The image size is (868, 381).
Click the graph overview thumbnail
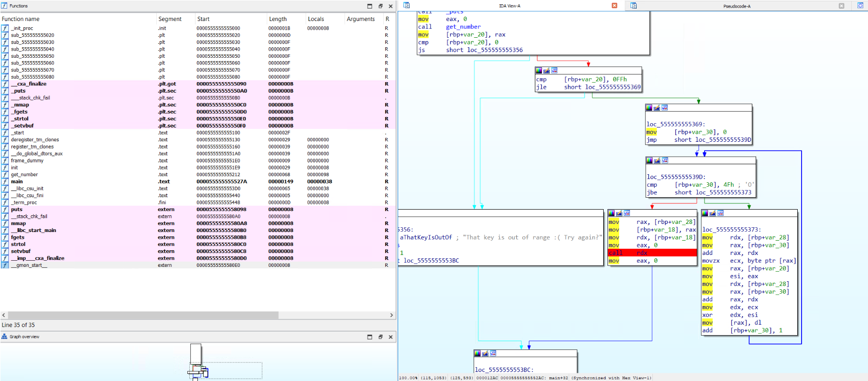pyautogui.click(x=198, y=361)
